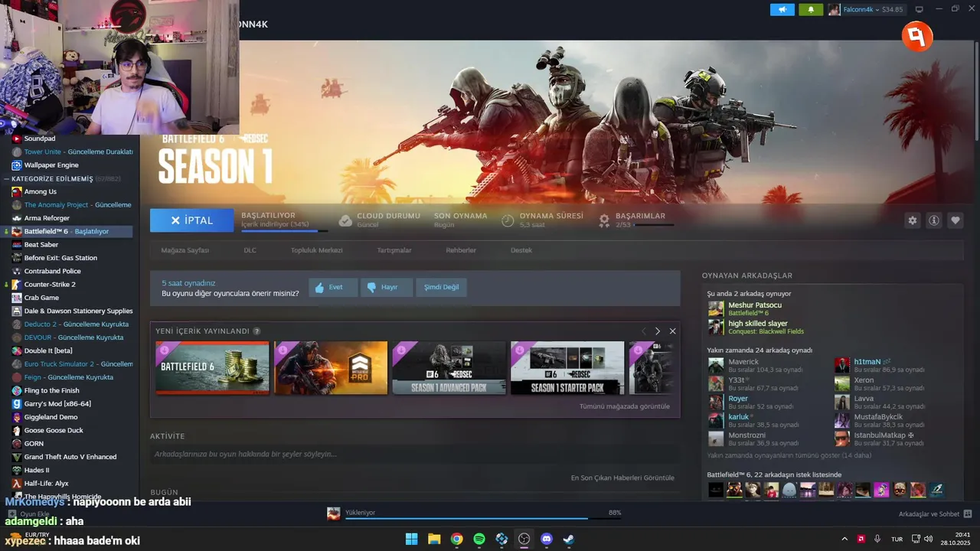Select Wallpaper Engine in the library list
The width and height of the screenshot is (980, 551).
tap(51, 165)
